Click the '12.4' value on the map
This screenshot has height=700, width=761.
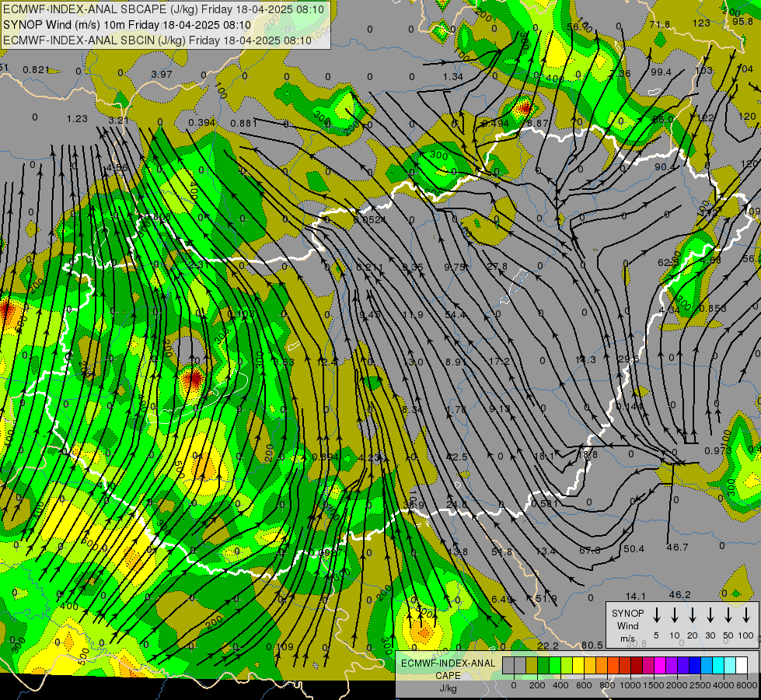[x=327, y=362]
